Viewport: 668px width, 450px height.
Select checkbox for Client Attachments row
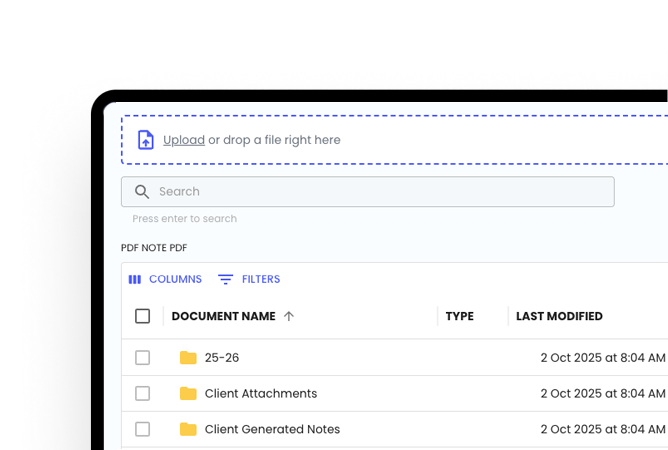tap(142, 393)
